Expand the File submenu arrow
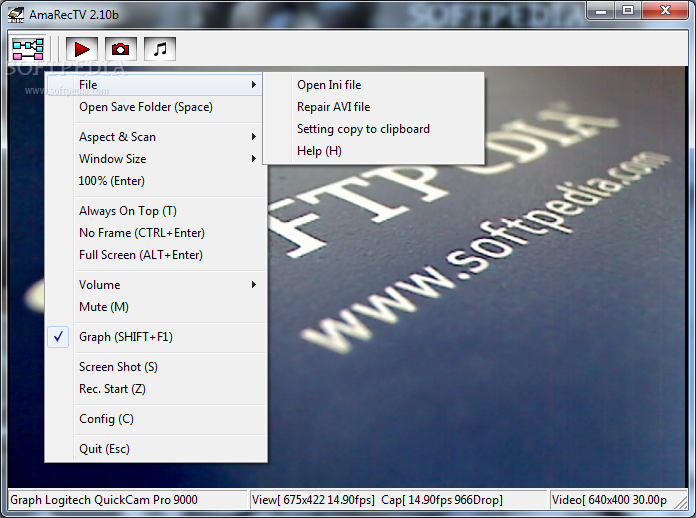 click(x=253, y=84)
